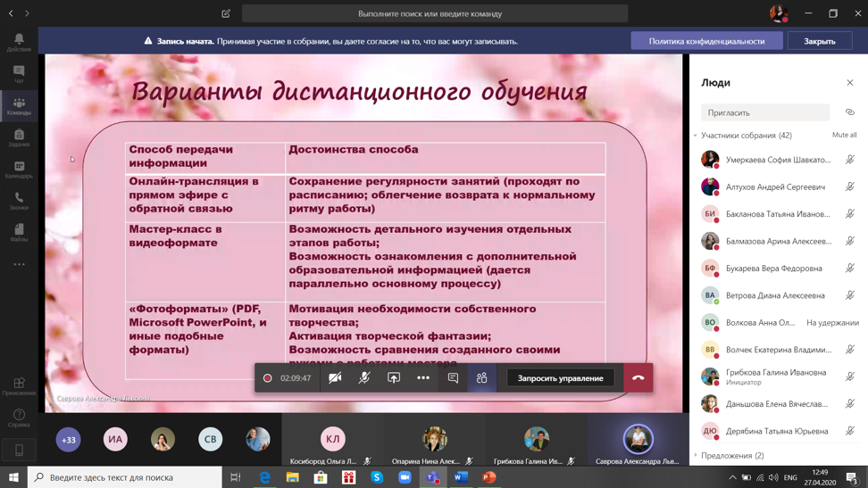Image resolution: width=868 pixels, height=488 pixels.
Task: Click the Пригласить input field
Action: [x=765, y=113]
